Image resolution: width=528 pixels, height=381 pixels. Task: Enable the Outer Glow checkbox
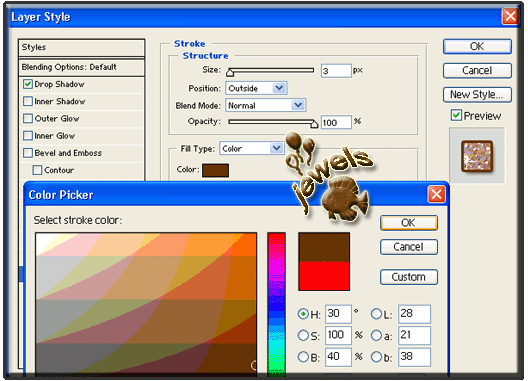coord(28,118)
